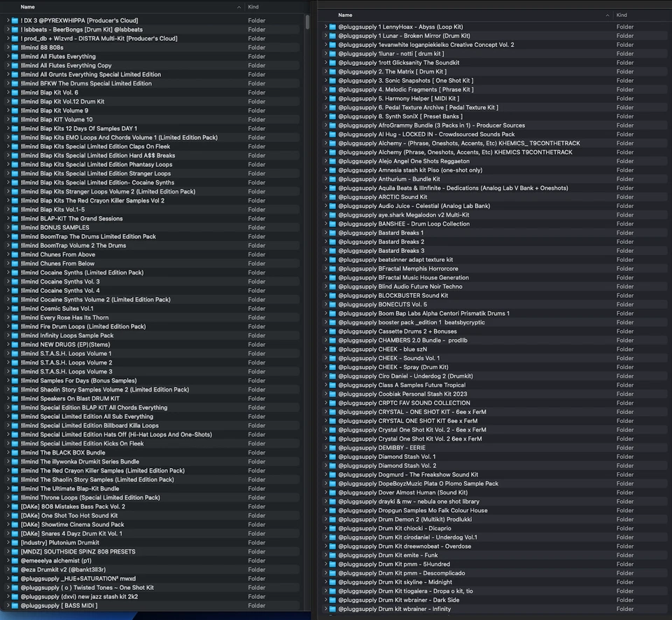Expand !llmind Blap Kits Vol.1-5 folder
Image resolution: width=672 pixels, height=620 pixels.
8,209
